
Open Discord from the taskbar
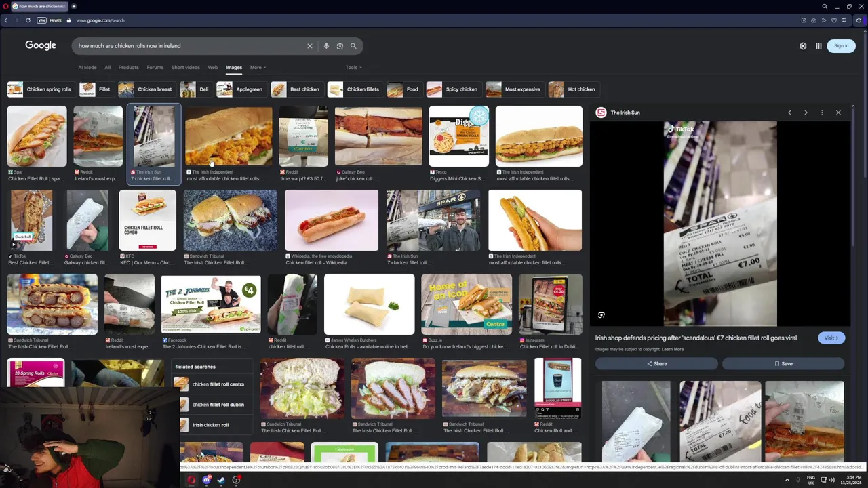(x=206, y=480)
